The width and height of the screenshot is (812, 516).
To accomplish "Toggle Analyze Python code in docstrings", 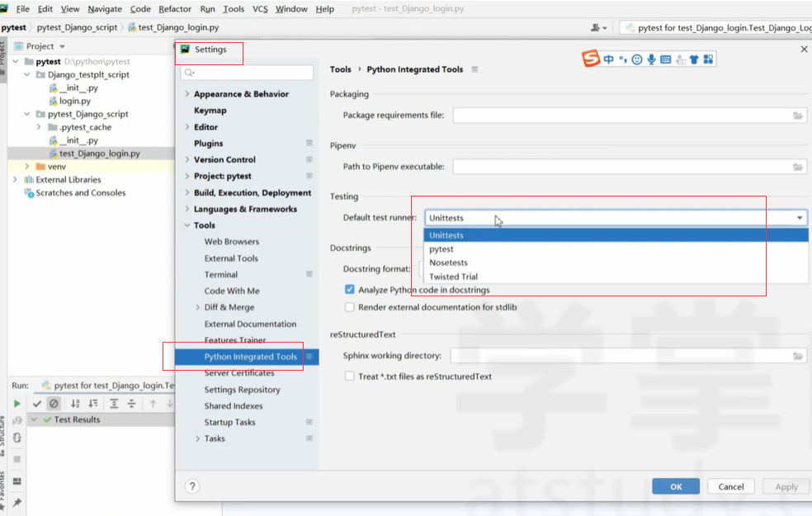I will (x=350, y=290).
